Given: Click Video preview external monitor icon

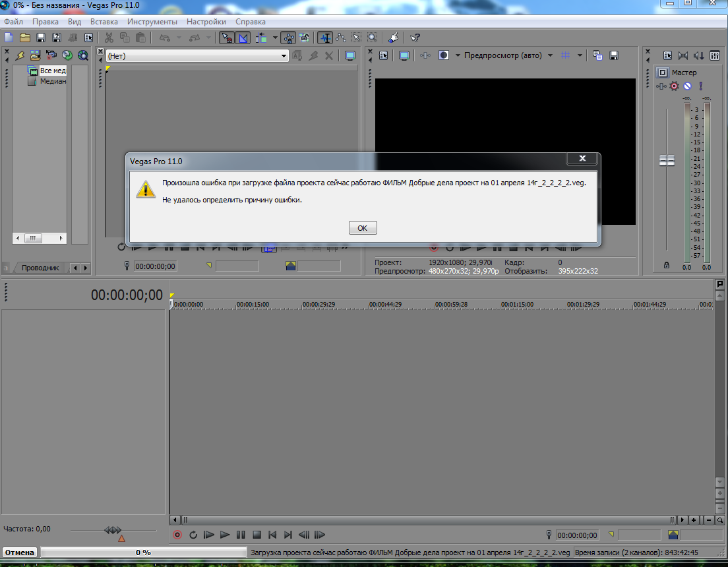Looking at the screenshot, I should (404, 55).
